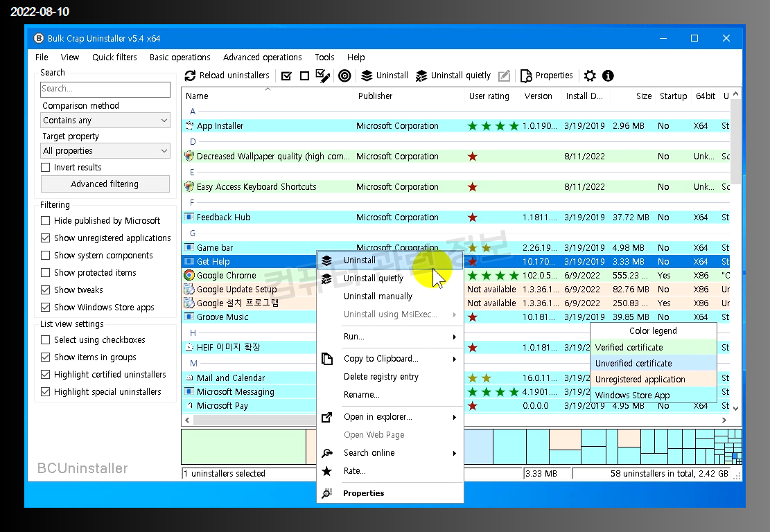Choose Uninstall manually from context menu
This screenshot has height=532, width=770.
(390, 296)
